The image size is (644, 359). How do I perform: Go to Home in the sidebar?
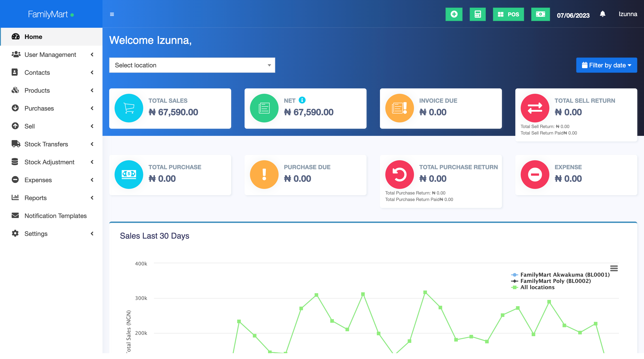coord(51,37)
